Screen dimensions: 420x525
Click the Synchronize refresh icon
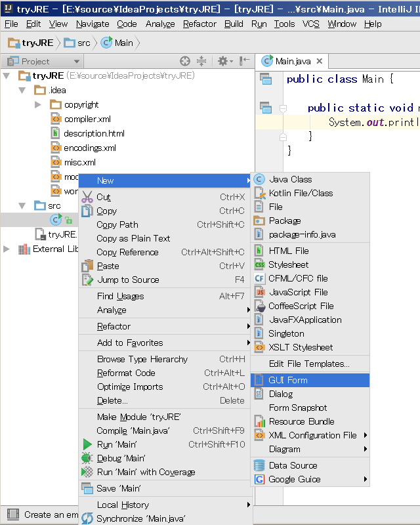(87, 518)
